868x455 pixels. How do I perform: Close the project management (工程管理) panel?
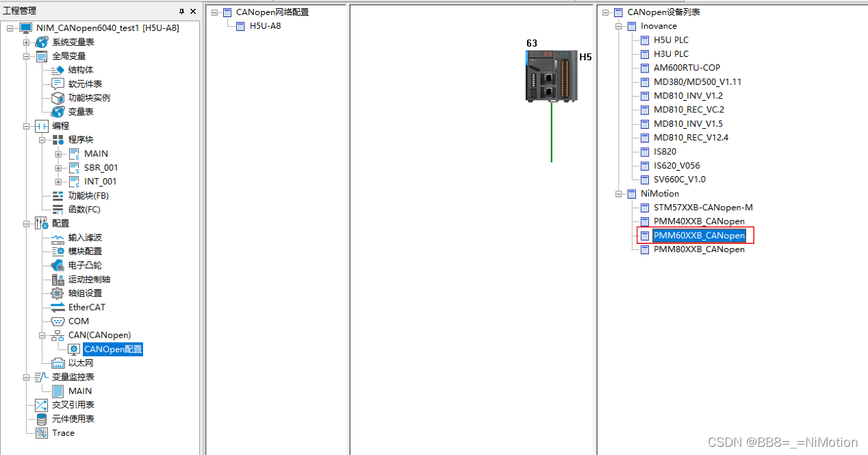[x=193, y=12]
